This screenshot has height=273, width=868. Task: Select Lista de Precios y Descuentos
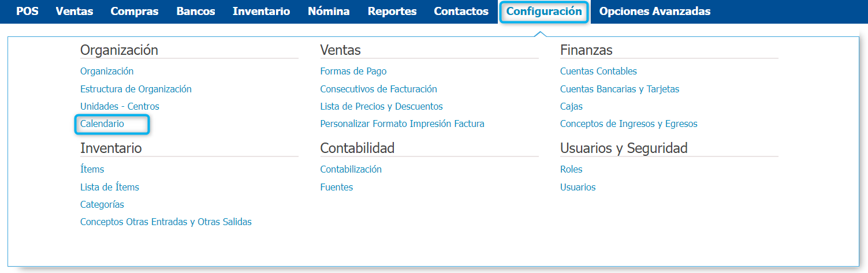click(x=381, y=106)
